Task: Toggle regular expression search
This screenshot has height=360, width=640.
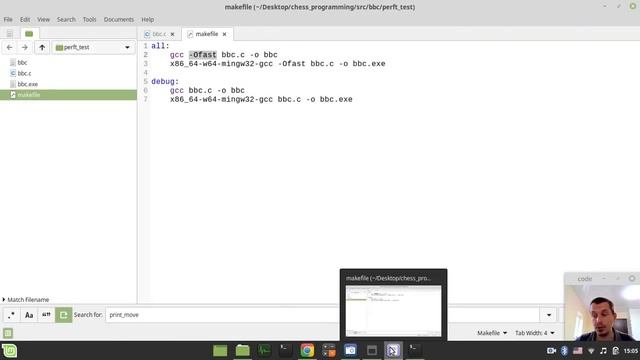Action: [11, 315]
